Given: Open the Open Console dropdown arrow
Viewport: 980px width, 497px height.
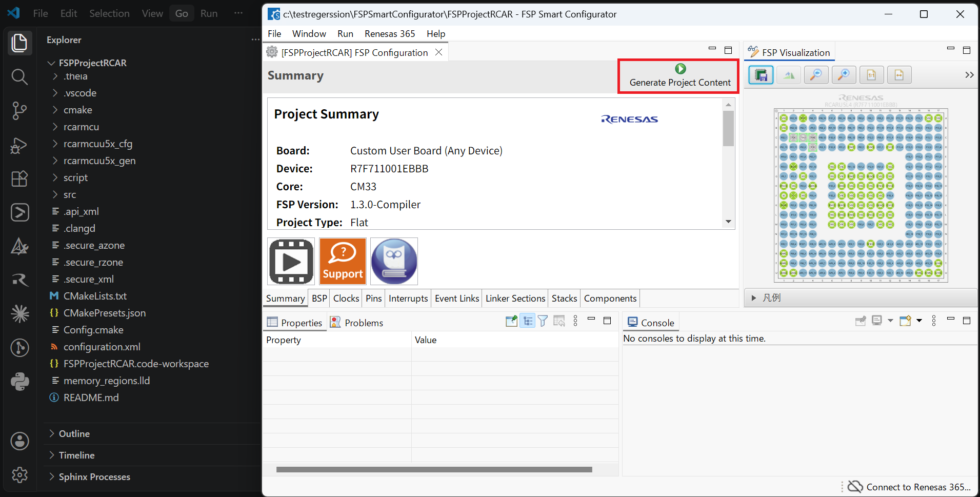Looking at the screenshot, I should (x=919, y=321).
